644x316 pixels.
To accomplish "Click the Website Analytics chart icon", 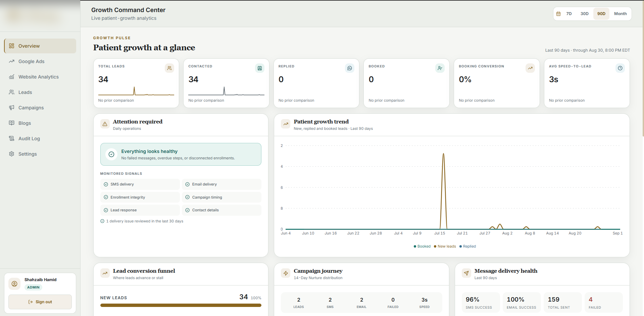I will click(12, 77).
